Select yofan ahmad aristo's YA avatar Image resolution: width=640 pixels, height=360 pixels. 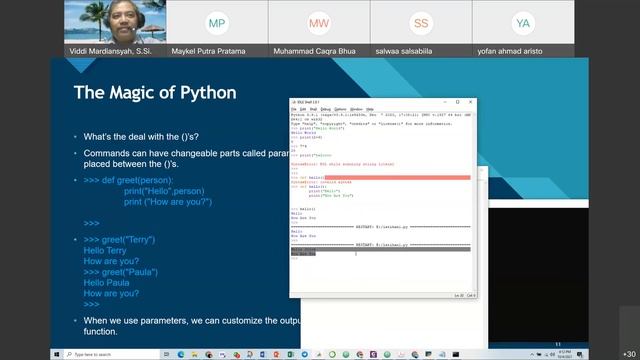pos(523,23)
